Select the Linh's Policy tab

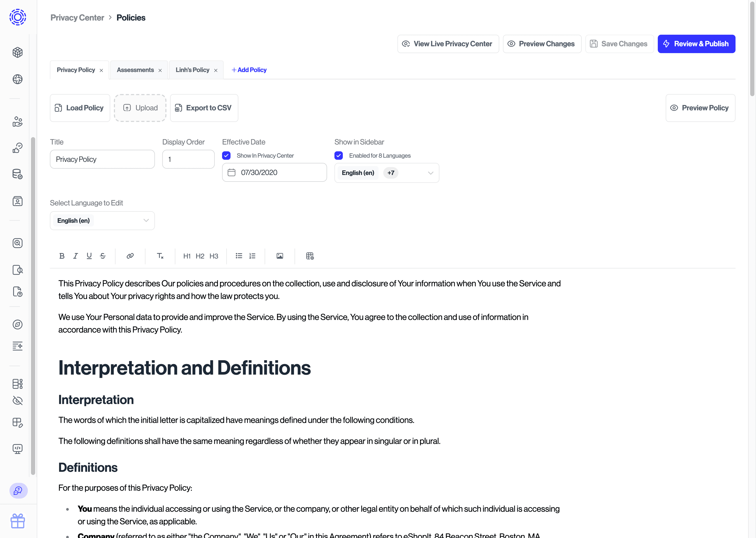[x=193, y=70]
